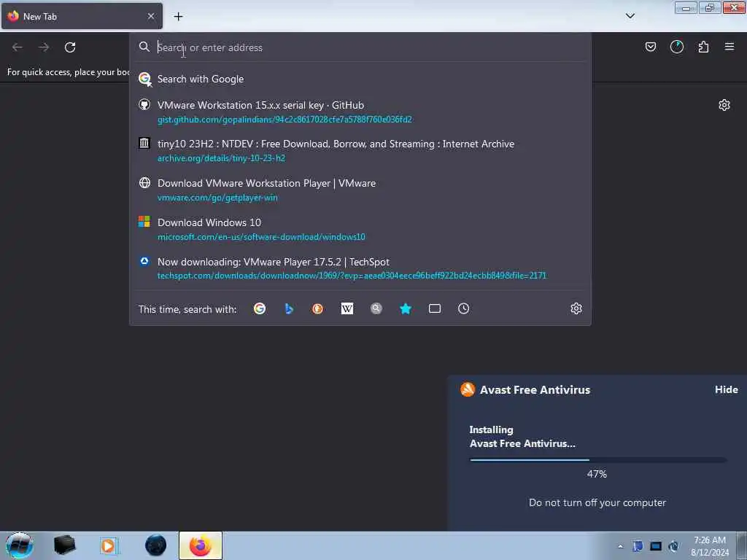Open Download VMware Workstation Player suggestion
747x560 pixels.
360,190
